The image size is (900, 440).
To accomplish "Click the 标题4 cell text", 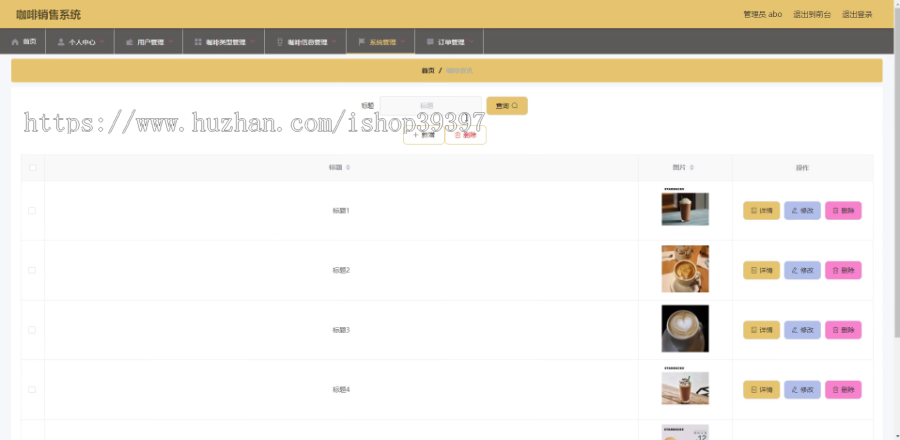I will 341,390.
